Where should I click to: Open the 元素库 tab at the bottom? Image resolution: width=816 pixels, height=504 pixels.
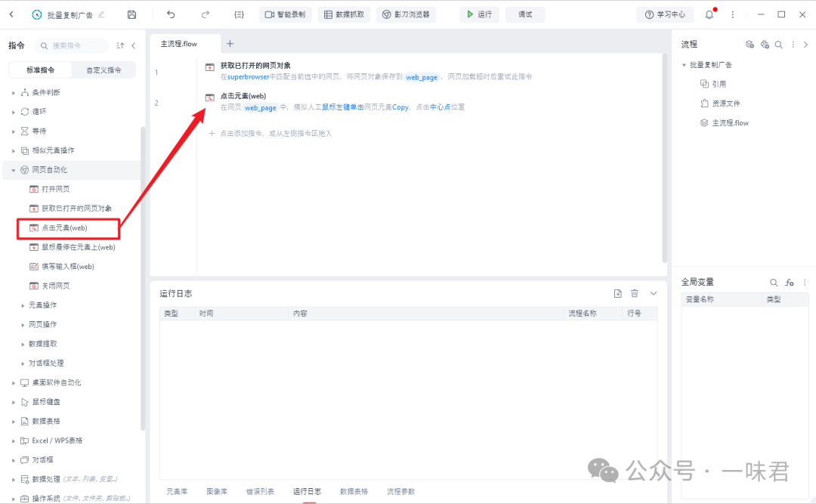pos(177,490)
